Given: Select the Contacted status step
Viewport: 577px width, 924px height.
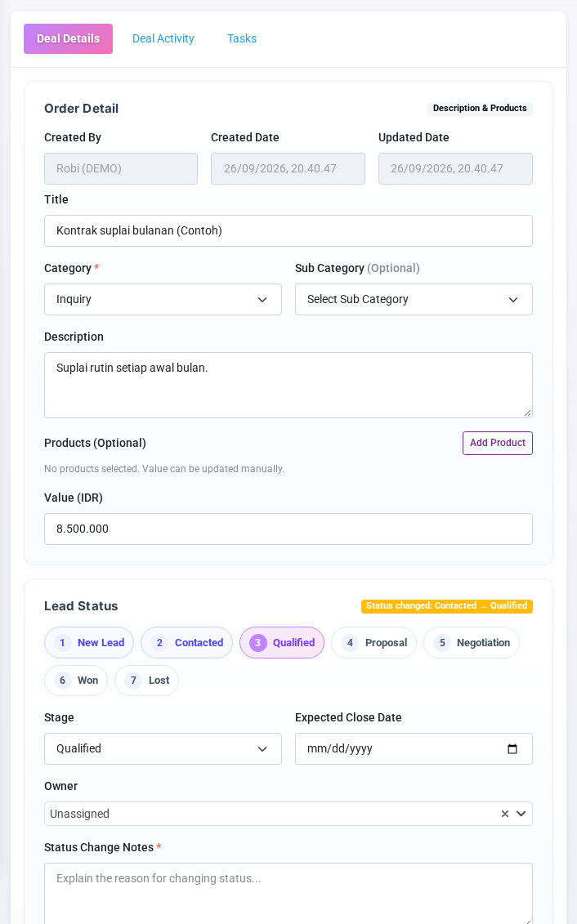Looking at the screenshot, I should 187,643.
